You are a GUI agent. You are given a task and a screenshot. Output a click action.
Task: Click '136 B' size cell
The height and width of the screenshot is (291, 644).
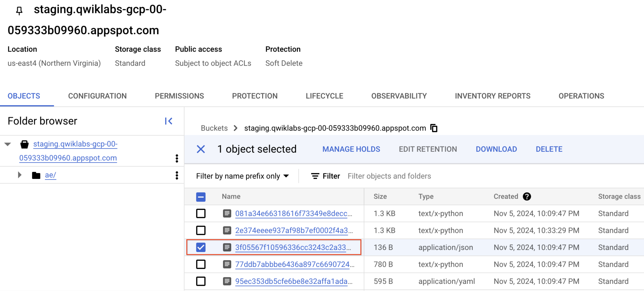pos(383,248)
